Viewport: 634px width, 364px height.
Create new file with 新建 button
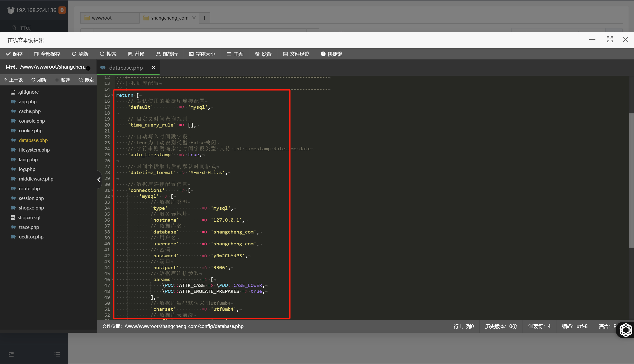tap(62, 80)
